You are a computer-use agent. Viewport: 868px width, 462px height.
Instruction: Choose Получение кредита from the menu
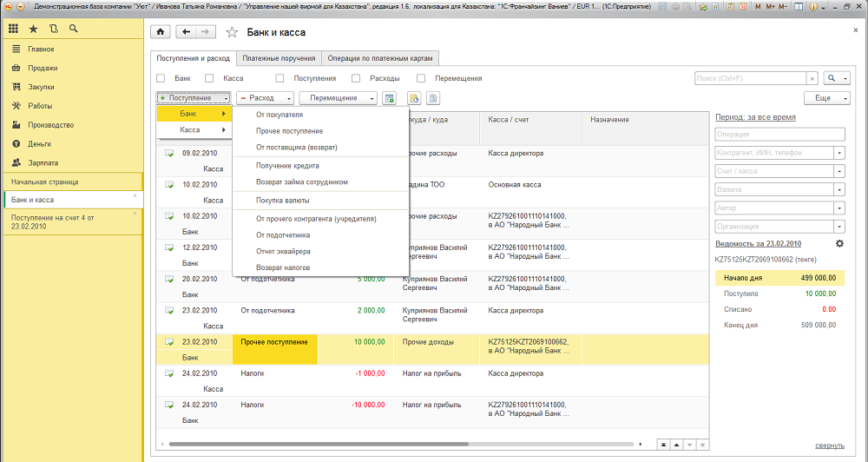(x=287, y=165)
